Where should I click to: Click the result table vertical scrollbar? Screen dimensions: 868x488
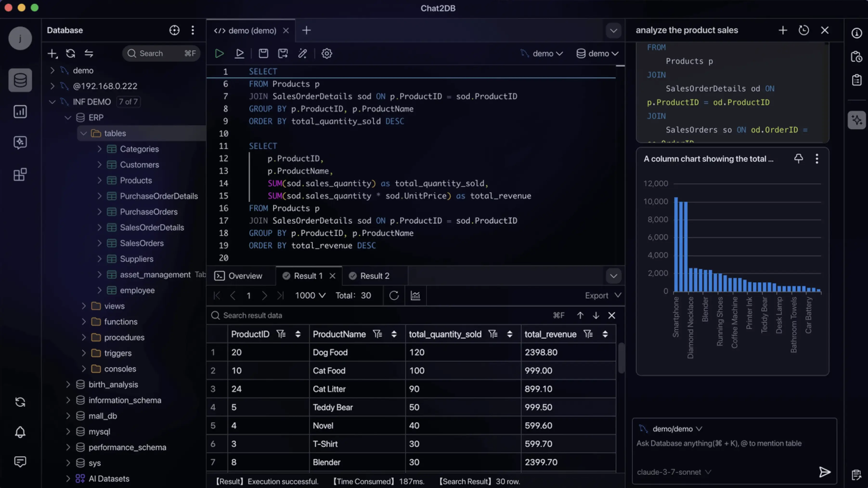click(x=621, y=358)
